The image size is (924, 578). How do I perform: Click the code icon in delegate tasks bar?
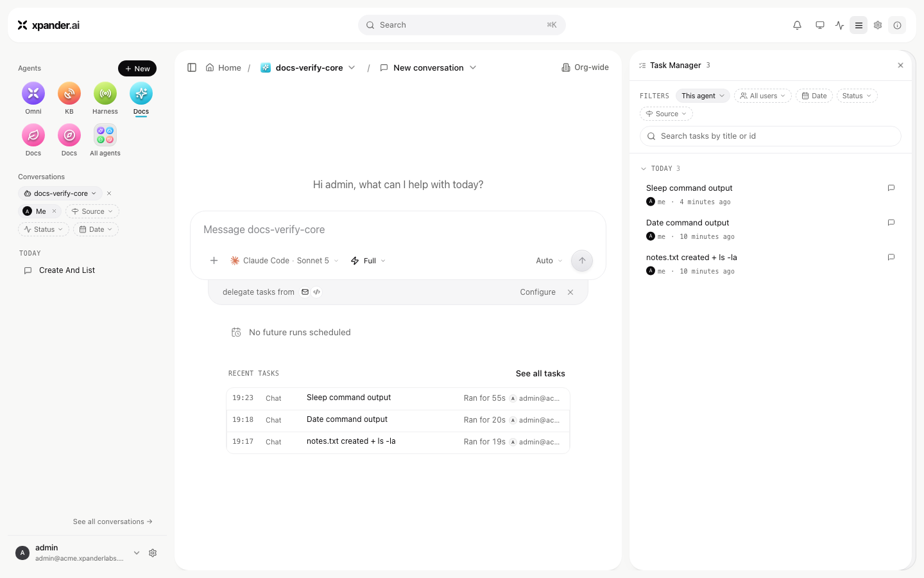coord(317,292)
